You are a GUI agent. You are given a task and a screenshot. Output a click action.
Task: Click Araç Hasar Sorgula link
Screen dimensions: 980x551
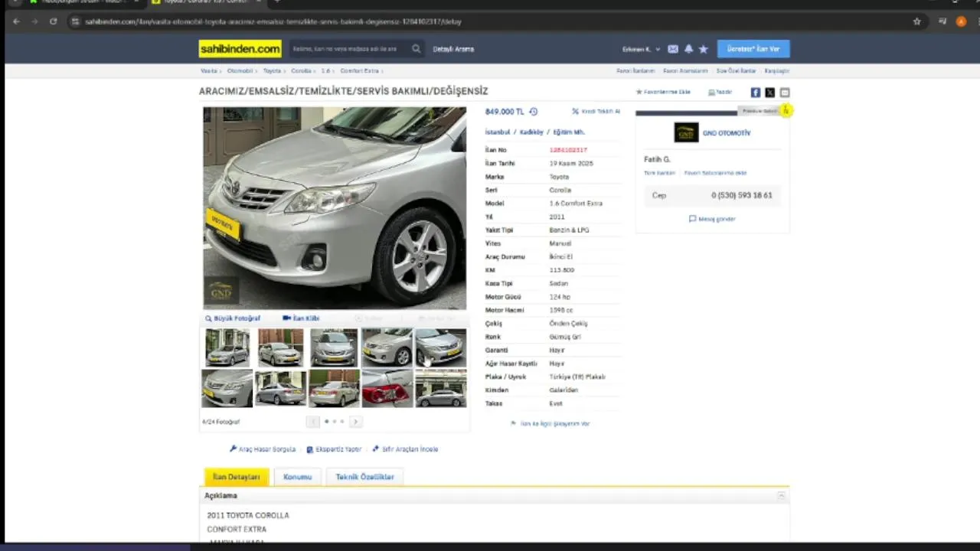click(263, 449)
